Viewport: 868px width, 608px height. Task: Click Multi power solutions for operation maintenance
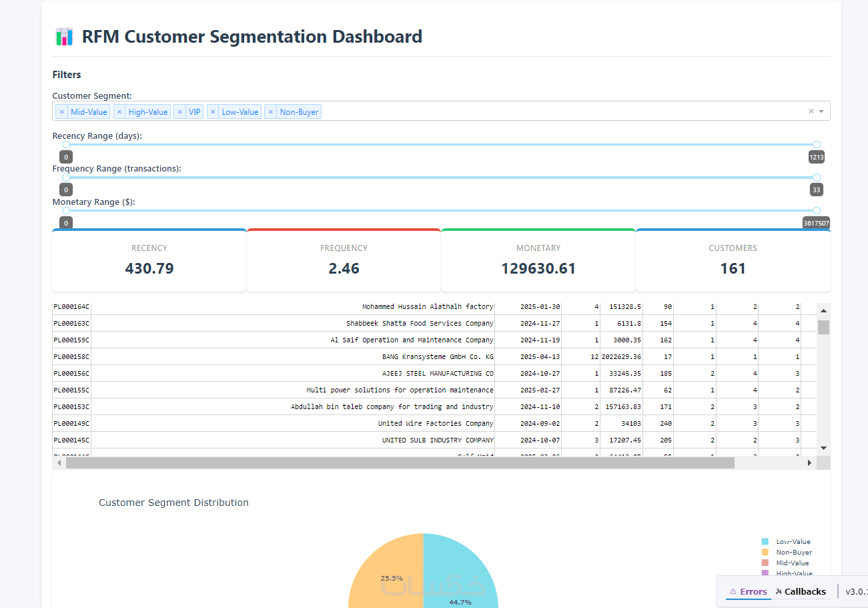[x=293, y=390]
